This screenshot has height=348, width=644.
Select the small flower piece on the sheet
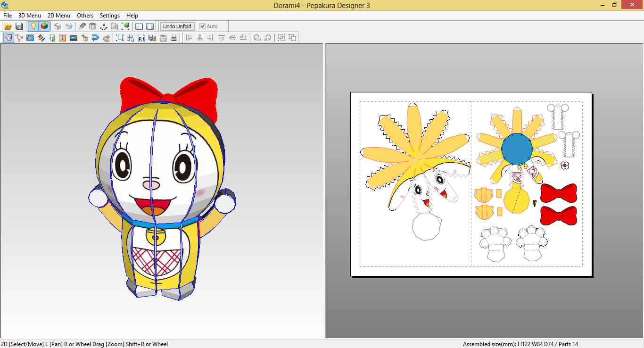[564, 166]
